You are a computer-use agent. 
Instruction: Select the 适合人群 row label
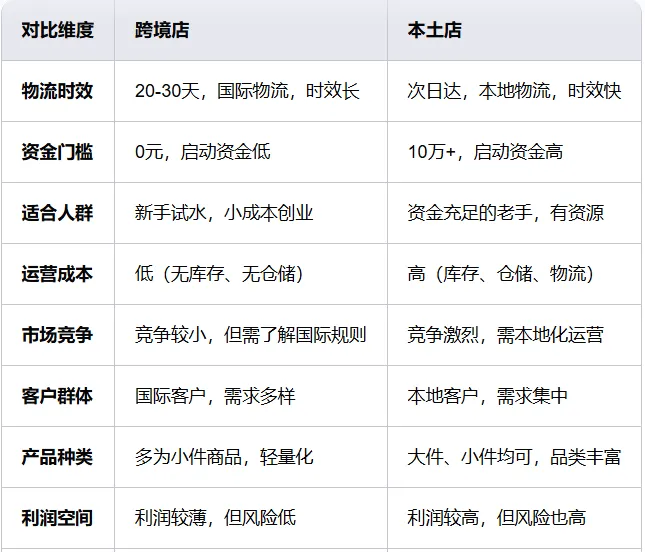pos(58,213)
